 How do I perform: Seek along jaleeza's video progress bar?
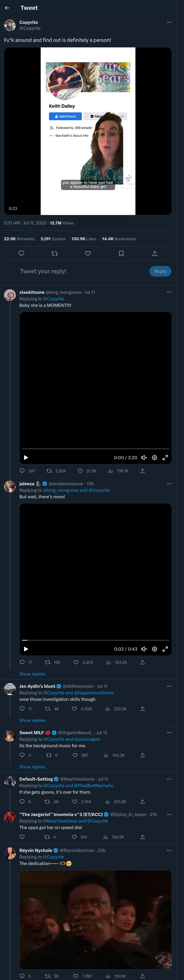tap(95, 640)
